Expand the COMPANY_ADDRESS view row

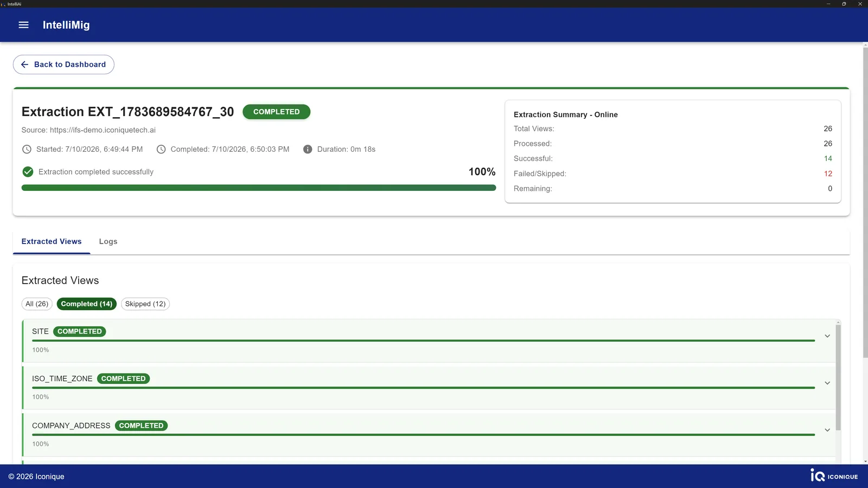[827, 430]
